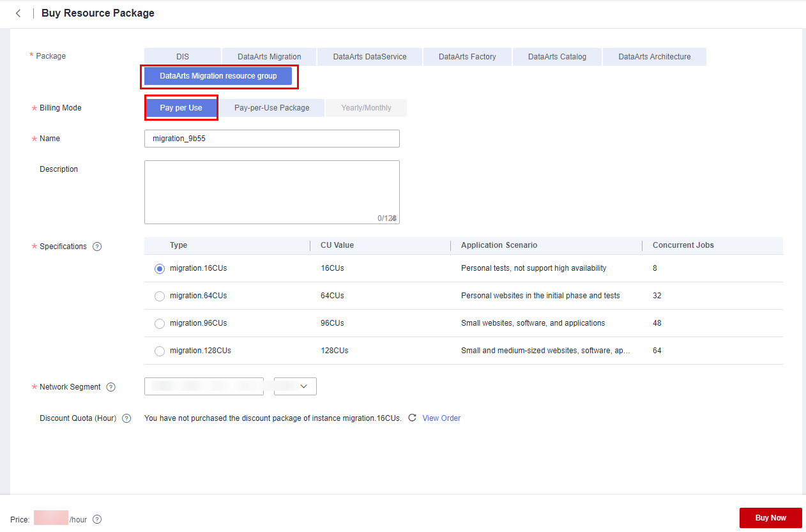
Task: Open help icon next to Specifications
Action: 97,247
